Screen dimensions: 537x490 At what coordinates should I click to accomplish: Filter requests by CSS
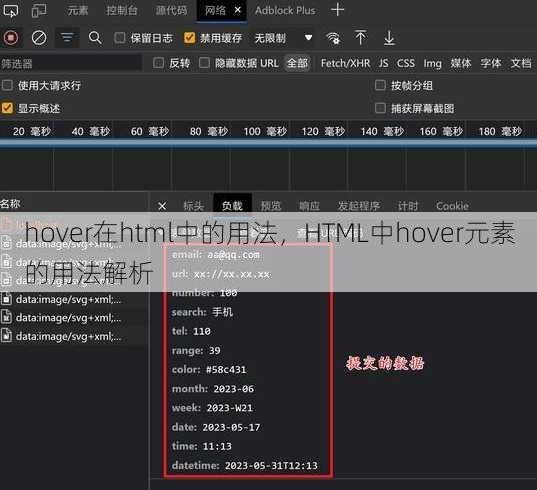pos(405,63)
